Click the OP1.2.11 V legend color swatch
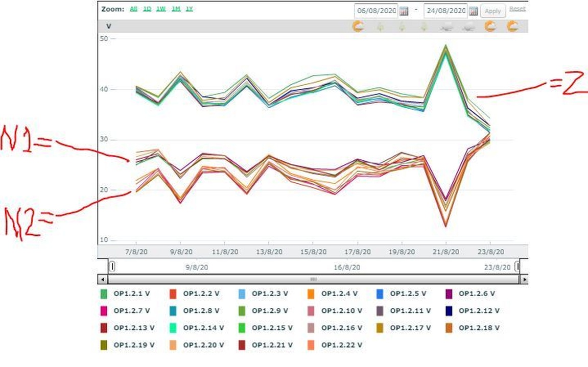588x367 pixels. (380, 311)
